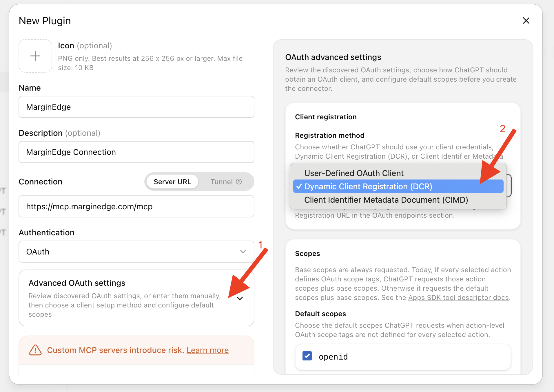554x392 pixels.
Task: Pick Client Identifier Metadata Document (CIMD)
Action: [398, 200]
